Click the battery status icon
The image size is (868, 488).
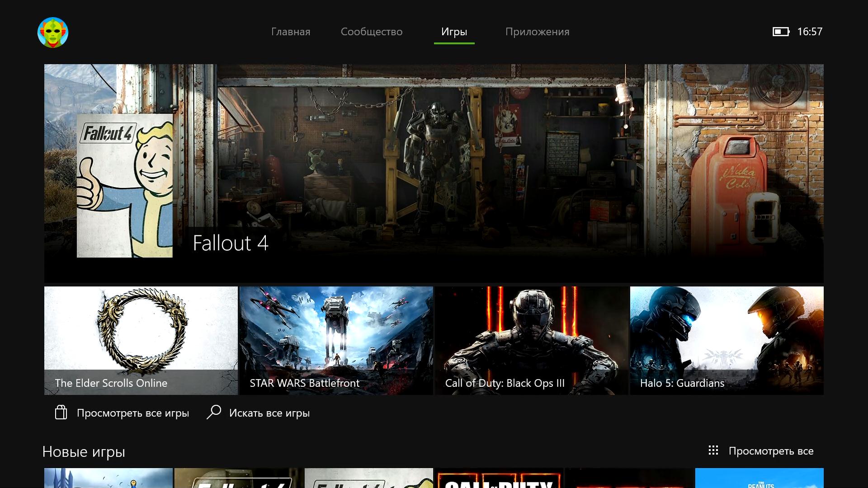click(x=781, y=32)
